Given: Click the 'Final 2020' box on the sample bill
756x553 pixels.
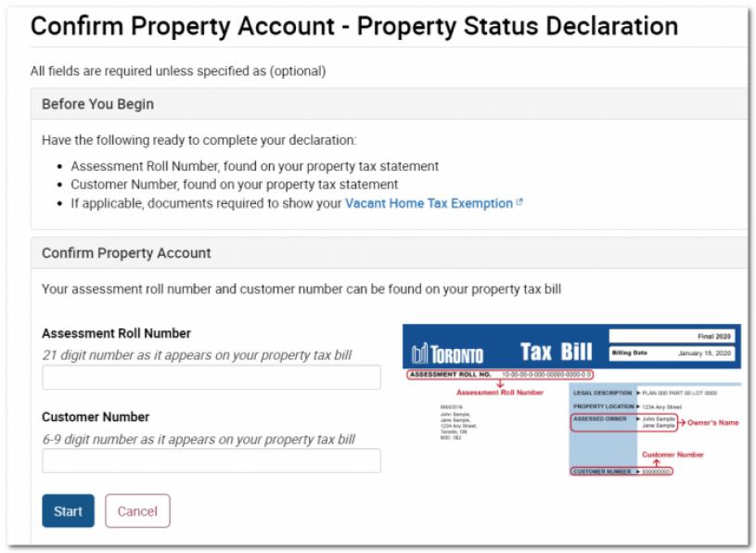Looking at the screenshot, I should point(672,337).
